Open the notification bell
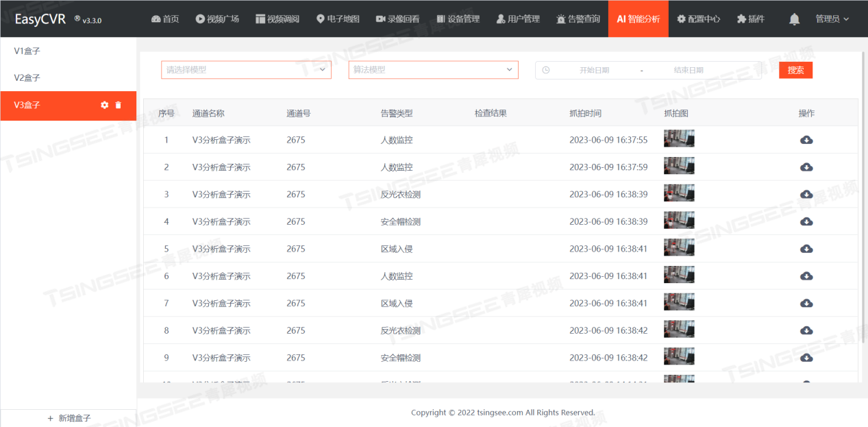 coord(794,19)
